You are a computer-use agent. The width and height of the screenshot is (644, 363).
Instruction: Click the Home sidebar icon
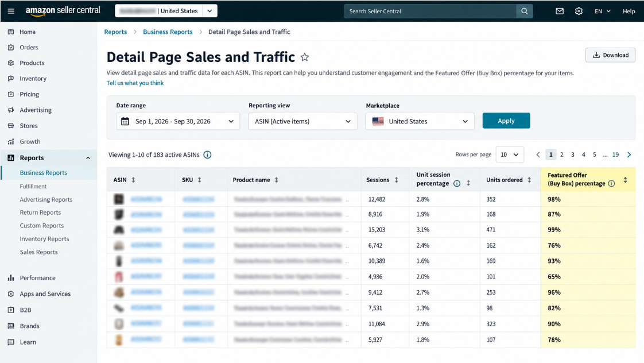11,32
